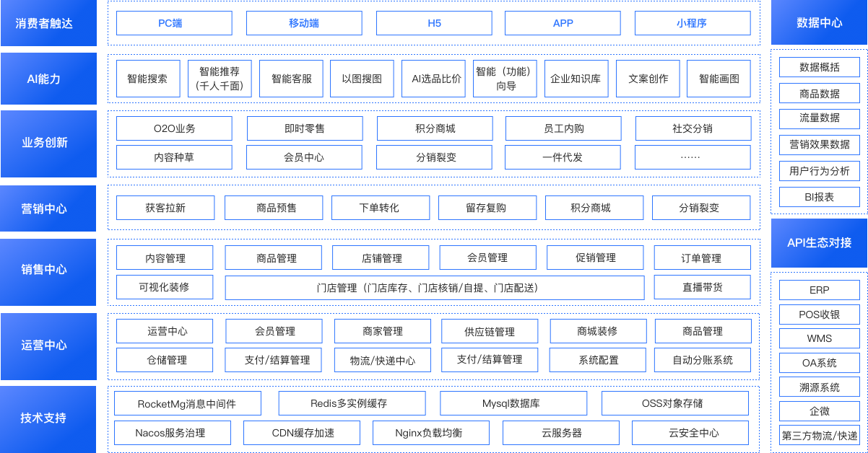The width and height of the screenshot is (868, 453).
Task: Click the API生态对接 header block
Action: (x=819, y=243)
